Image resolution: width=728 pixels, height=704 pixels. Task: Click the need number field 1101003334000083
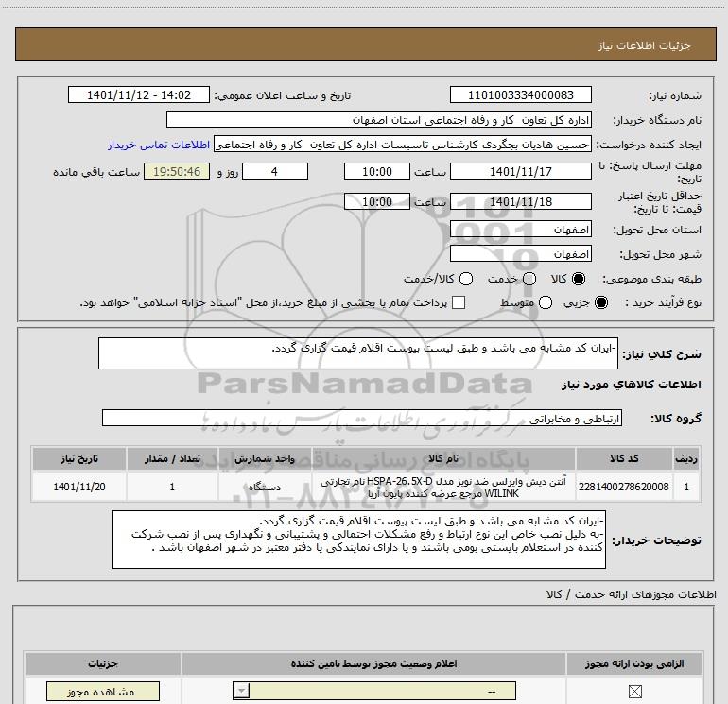pos(520,95)
